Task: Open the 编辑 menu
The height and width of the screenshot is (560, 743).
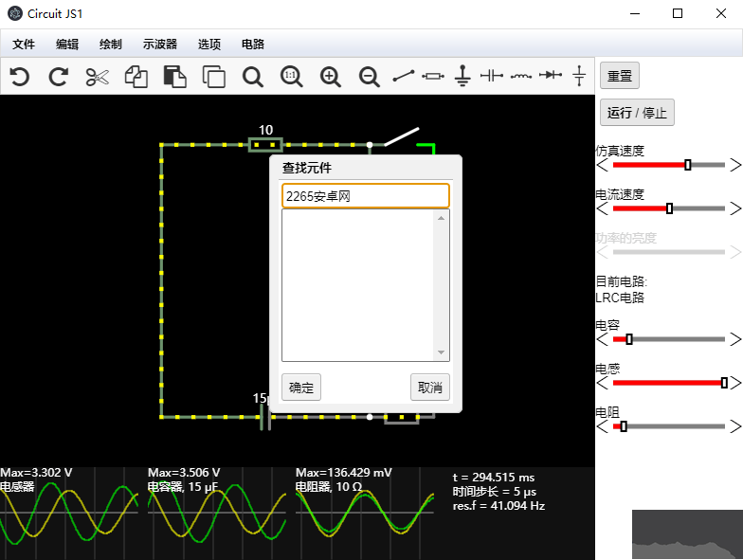Action: tap(66, 44)
